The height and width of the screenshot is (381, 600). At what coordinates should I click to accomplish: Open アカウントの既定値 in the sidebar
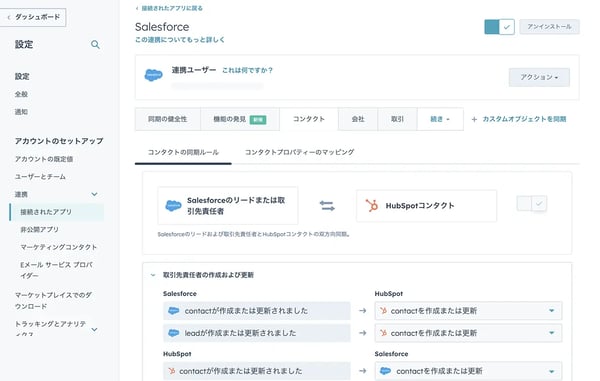click(44, 159)
